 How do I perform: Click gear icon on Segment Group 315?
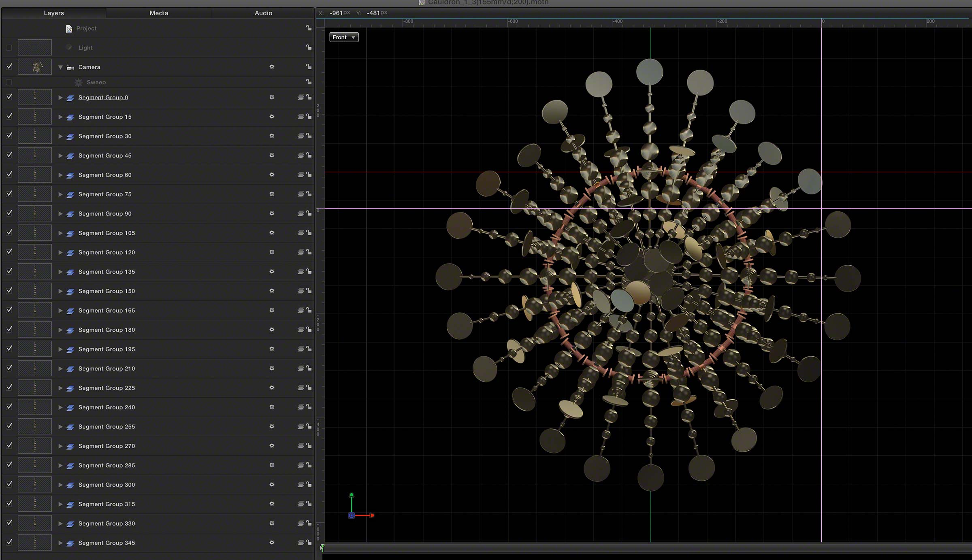pyautogui.click(x=272, y=504)
